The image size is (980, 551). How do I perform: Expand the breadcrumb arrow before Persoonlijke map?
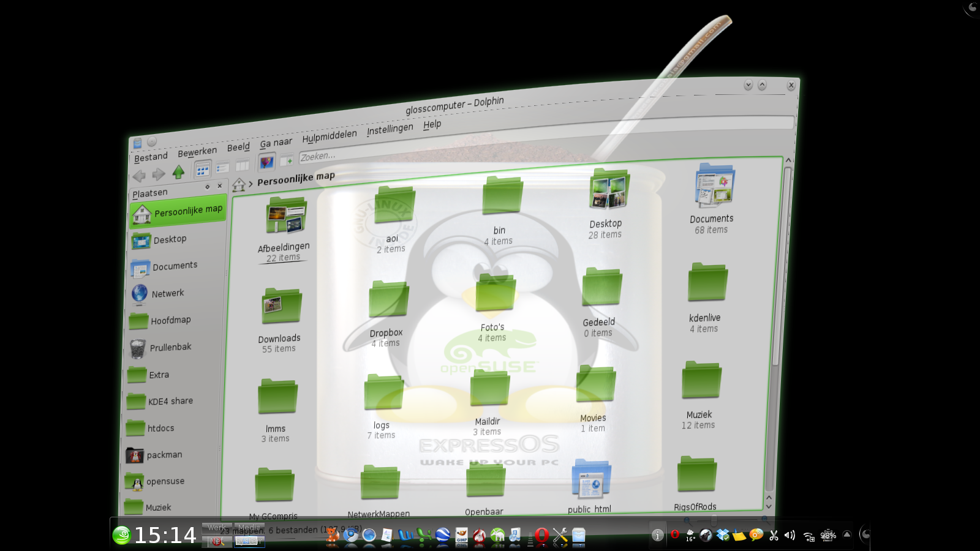pyautogui.click(x=251, y=184)
